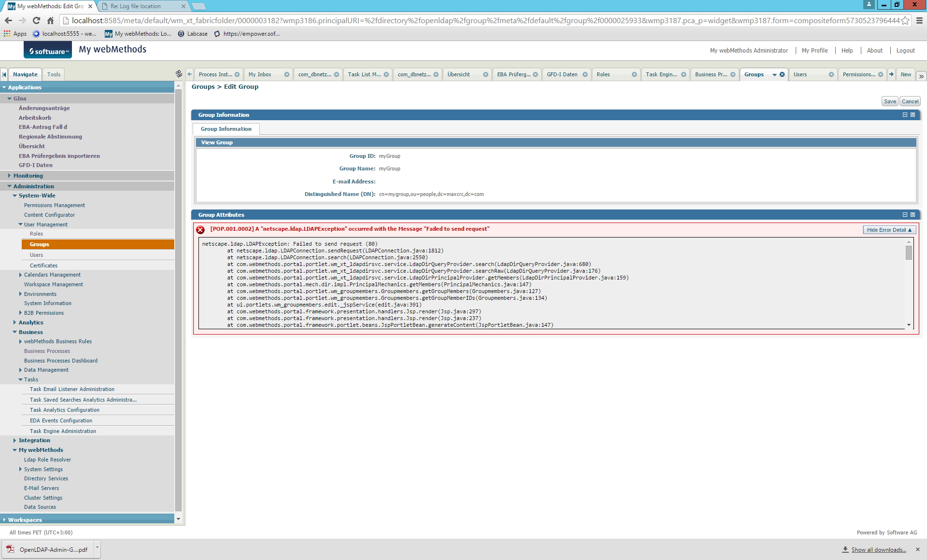Collapse the User Management node
The width and height of the screenshot is (927, 560).
point(20,224)
